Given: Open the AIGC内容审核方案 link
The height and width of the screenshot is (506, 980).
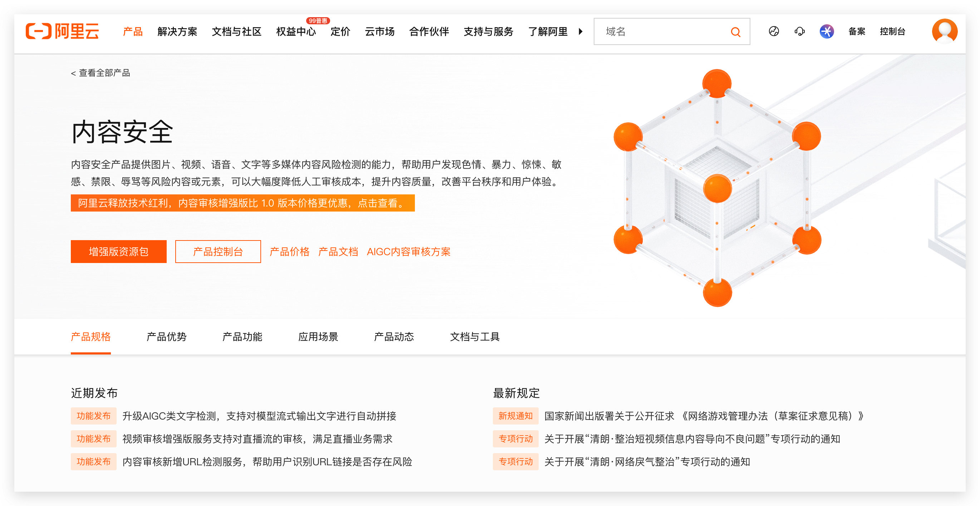Looking at the screenshot, I should pyautogui.click(x=408, y=251).
